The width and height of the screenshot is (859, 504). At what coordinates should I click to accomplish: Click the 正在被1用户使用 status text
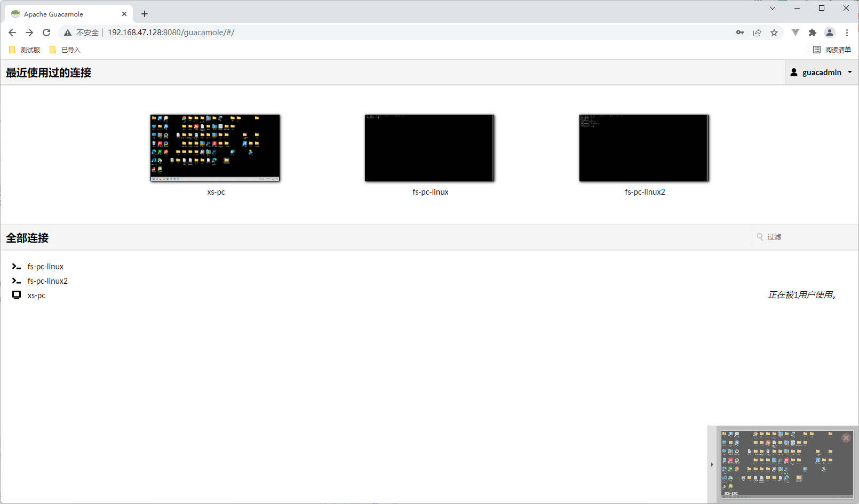tap(802, 295)
